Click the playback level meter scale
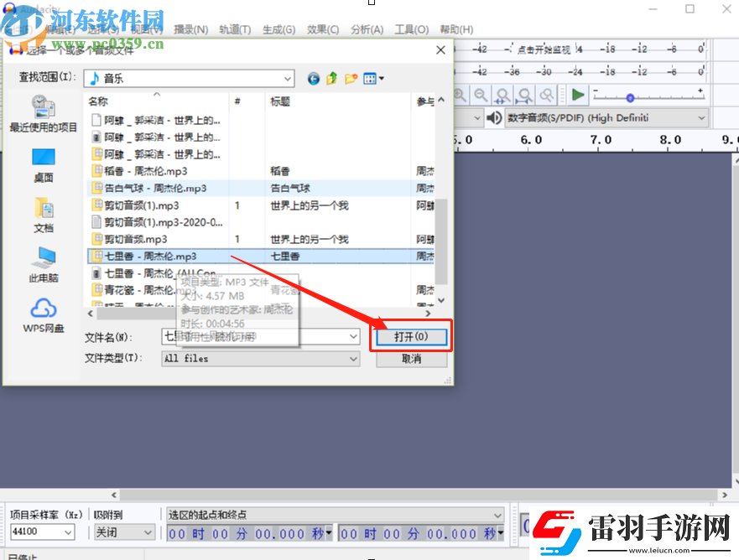This screenshot has width=739, height=560. pos(580,72)
